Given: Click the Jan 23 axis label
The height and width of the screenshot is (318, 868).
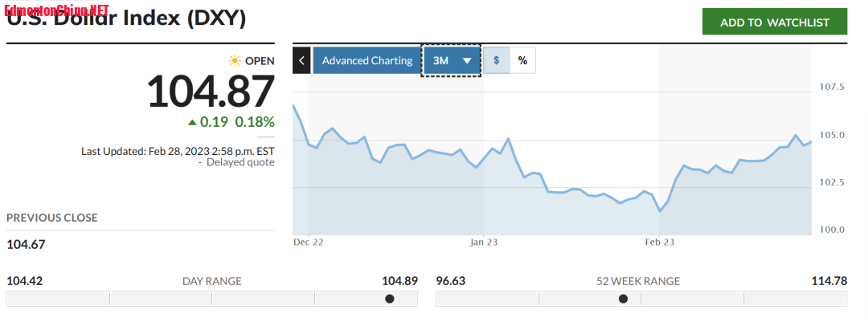Looking at the screenshot, I should point(484,243).
